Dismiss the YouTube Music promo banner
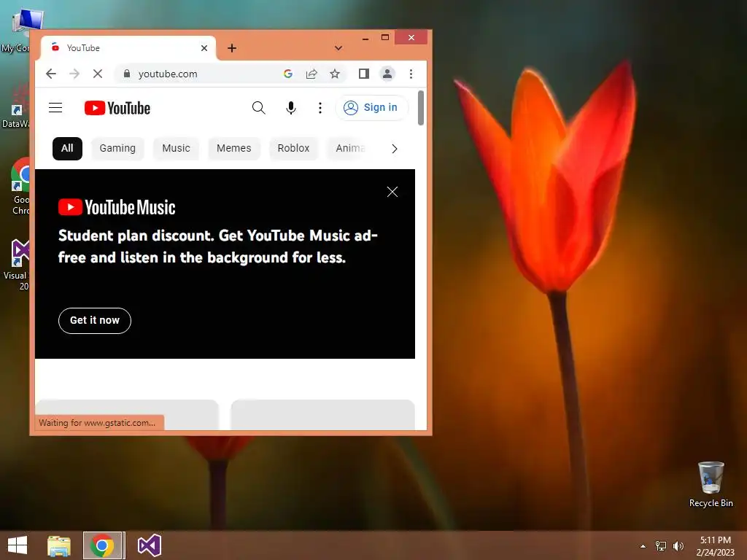 (x=392, y=192)
